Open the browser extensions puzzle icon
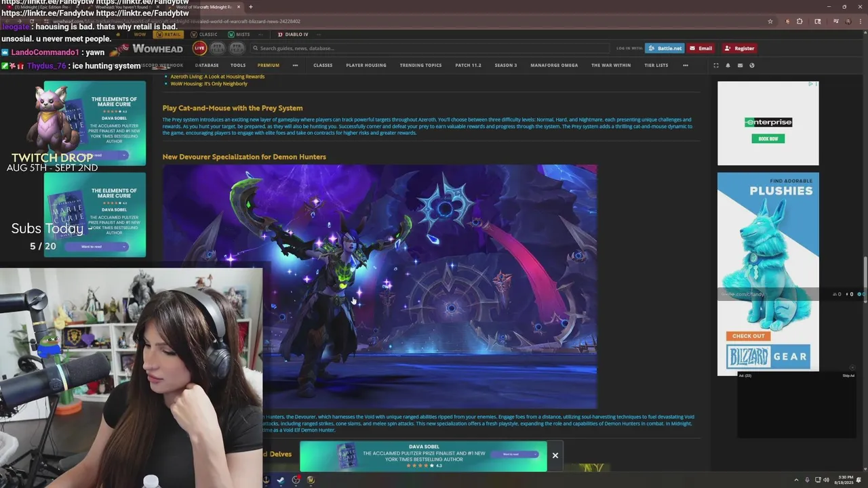 pyautogui.click(x=800, y=21)
